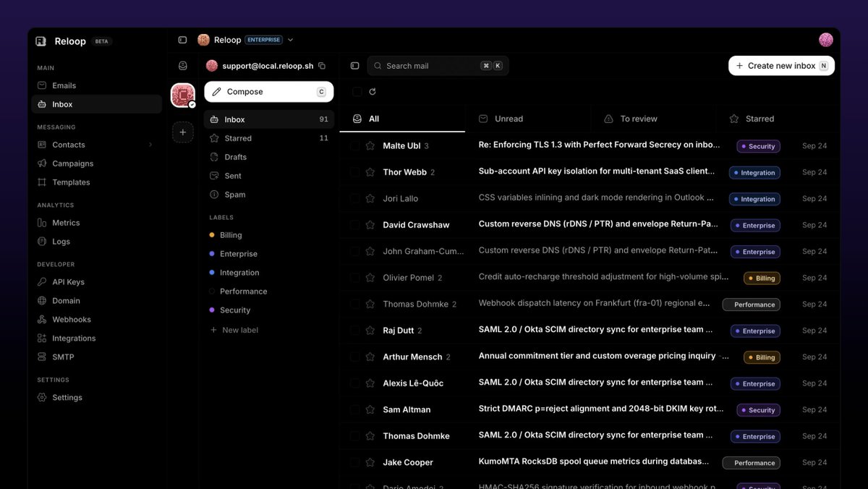Switch to the Starred tab
Viewport: 868px width, 489px height.
(778, 119)
